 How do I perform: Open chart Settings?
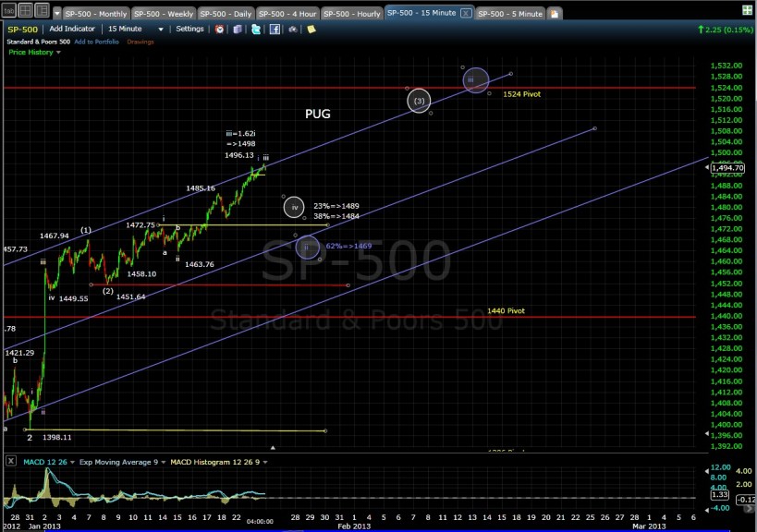(189, 29)
